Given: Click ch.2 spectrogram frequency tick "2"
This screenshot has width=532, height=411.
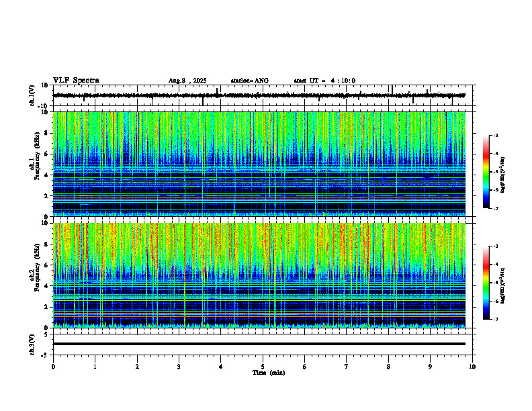Looking at the screenshot, I should [47, 307].
